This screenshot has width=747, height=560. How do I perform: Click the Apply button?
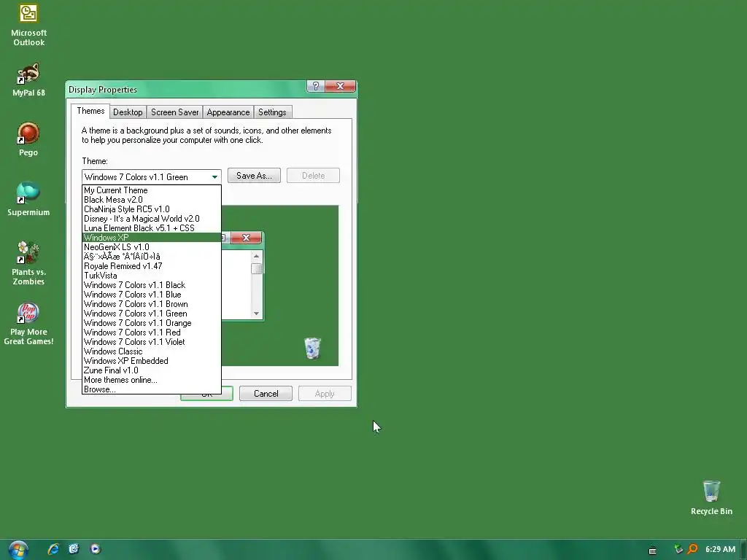325,394
